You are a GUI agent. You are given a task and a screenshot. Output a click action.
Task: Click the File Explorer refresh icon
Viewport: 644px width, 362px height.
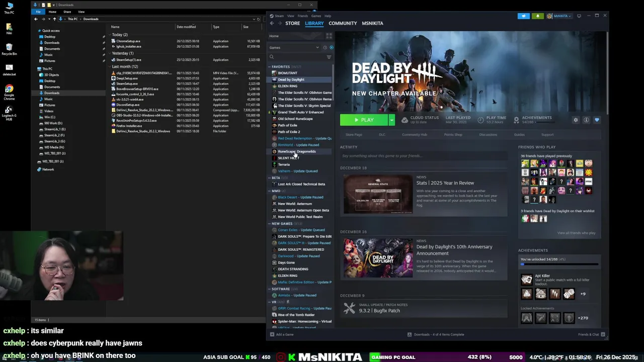[x=258, y=19]
